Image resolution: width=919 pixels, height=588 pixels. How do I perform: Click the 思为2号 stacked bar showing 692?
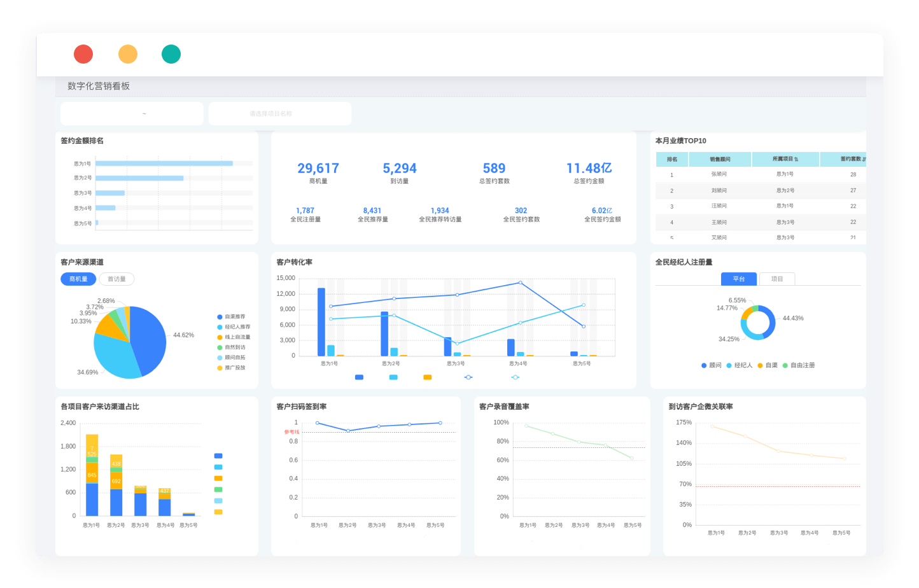point(116,485)
